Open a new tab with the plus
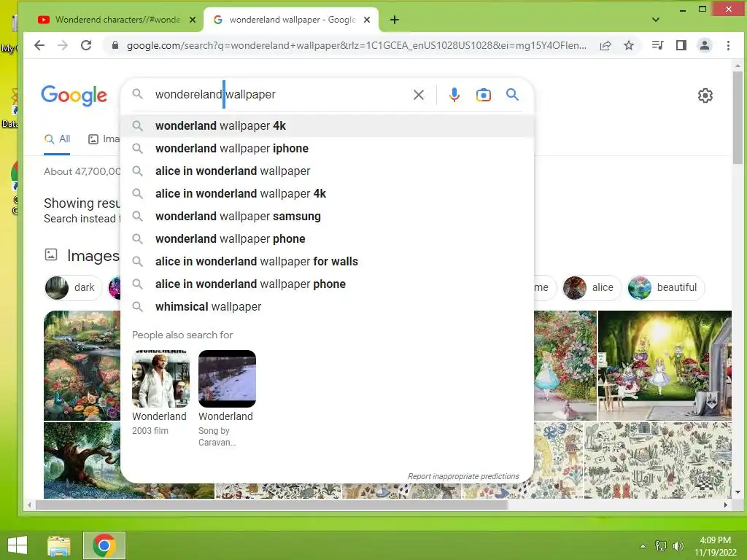 (395, 20)
